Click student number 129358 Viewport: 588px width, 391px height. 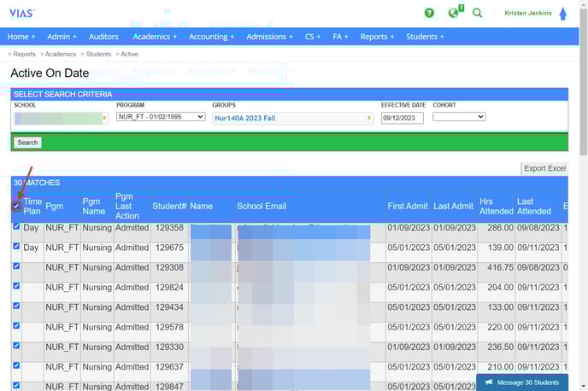pyautogui.click(x=169, y=228)
